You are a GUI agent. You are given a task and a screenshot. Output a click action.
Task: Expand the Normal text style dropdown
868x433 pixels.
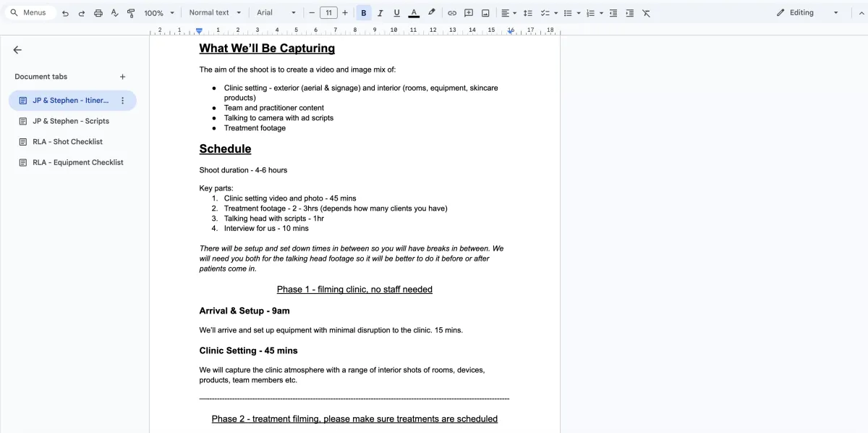(215, 13)
